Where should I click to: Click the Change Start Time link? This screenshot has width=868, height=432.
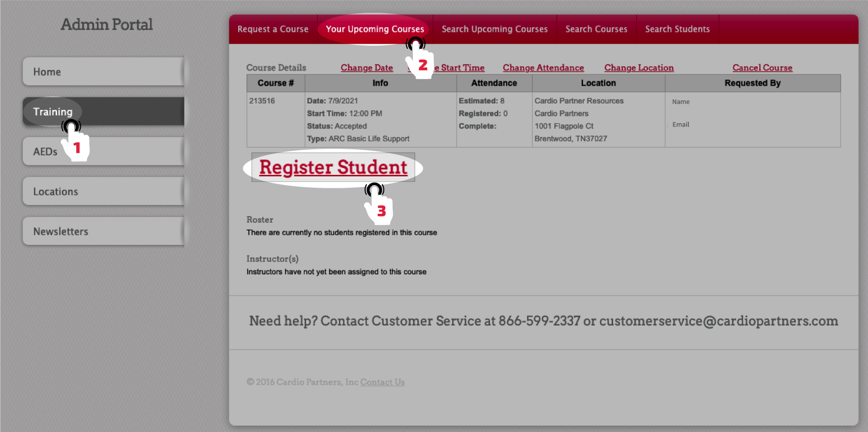coord(462,68)
